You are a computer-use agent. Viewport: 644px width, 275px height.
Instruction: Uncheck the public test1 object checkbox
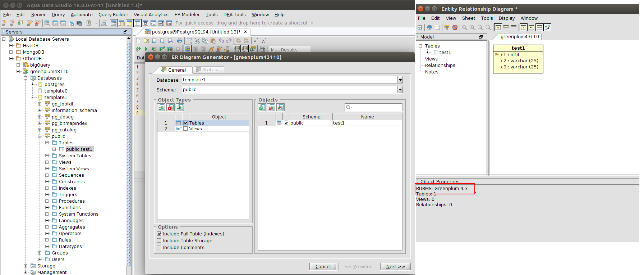pos(286,123)
